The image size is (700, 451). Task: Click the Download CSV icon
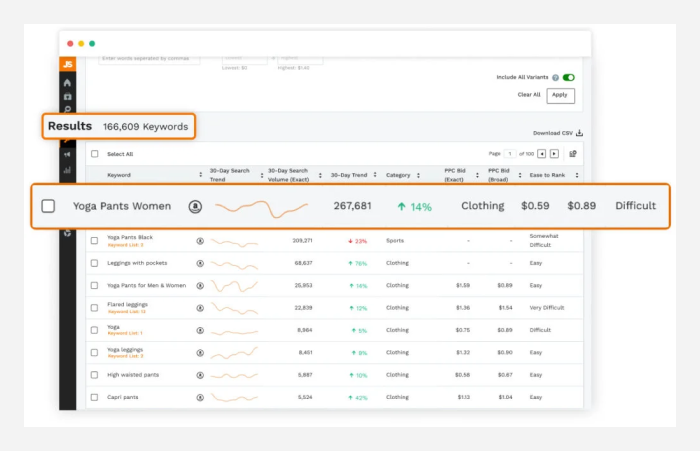[579, 133]
